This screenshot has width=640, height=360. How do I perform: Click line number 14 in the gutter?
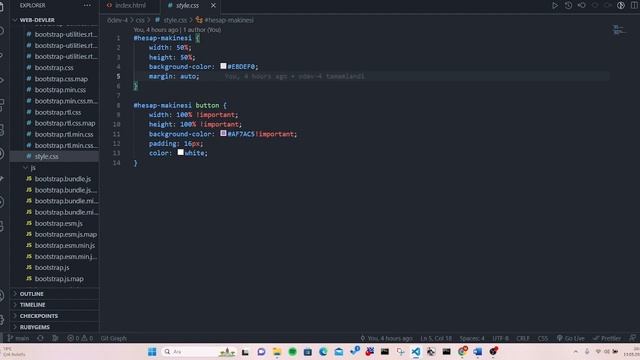[x=117, y=163]
